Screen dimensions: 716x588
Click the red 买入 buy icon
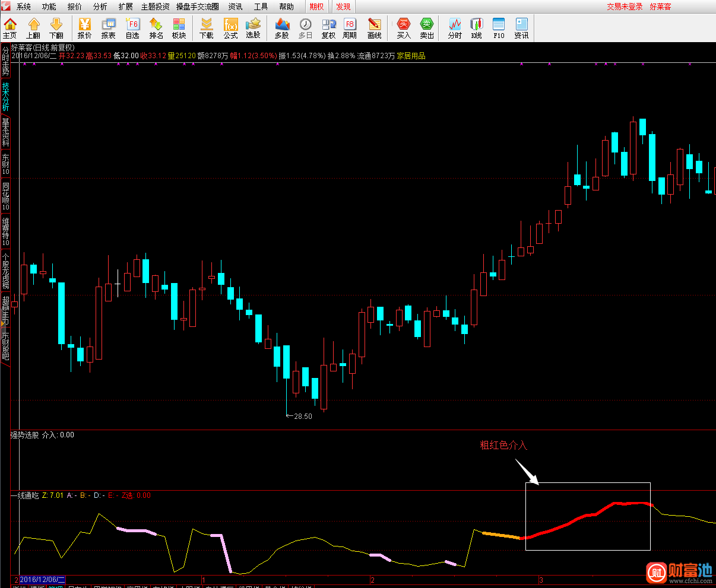coord(404,28)
